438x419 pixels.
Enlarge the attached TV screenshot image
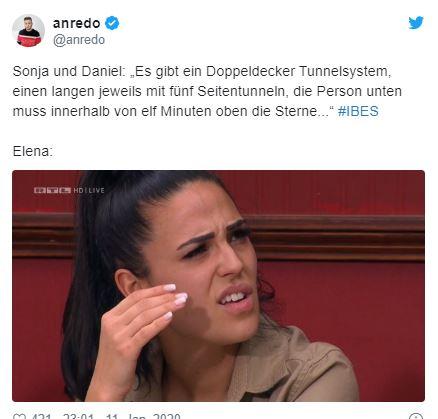coord(218,286)
